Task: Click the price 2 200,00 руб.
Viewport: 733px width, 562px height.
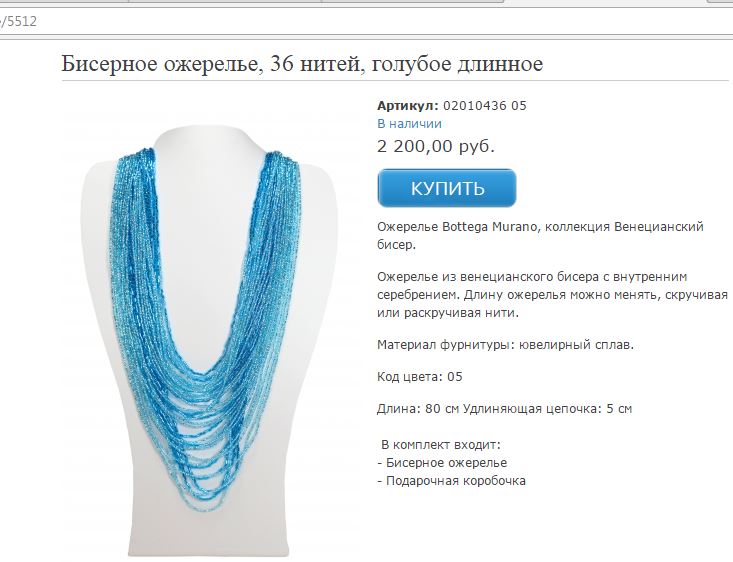Action: pos(436,146)
